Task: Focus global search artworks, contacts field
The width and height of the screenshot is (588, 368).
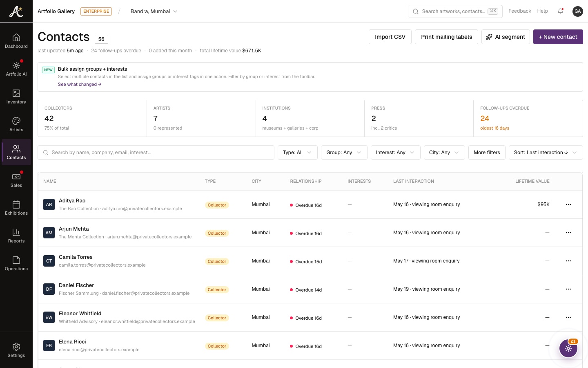Action: [x=455, y=11]
